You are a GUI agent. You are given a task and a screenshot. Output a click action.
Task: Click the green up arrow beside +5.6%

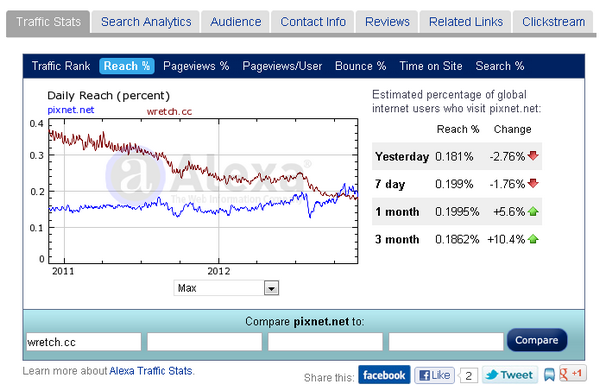click(533, 211)
